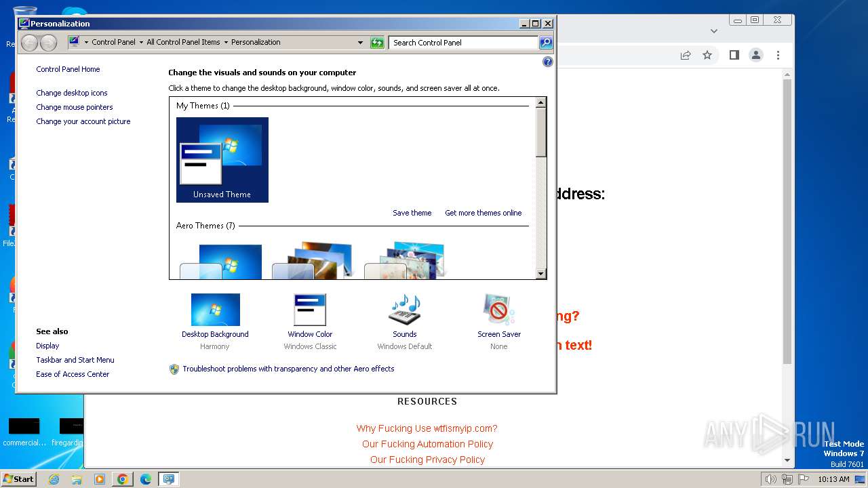Select the Unsaved Theme thumbnail
The image size is (868, 488).
[222, 160]
